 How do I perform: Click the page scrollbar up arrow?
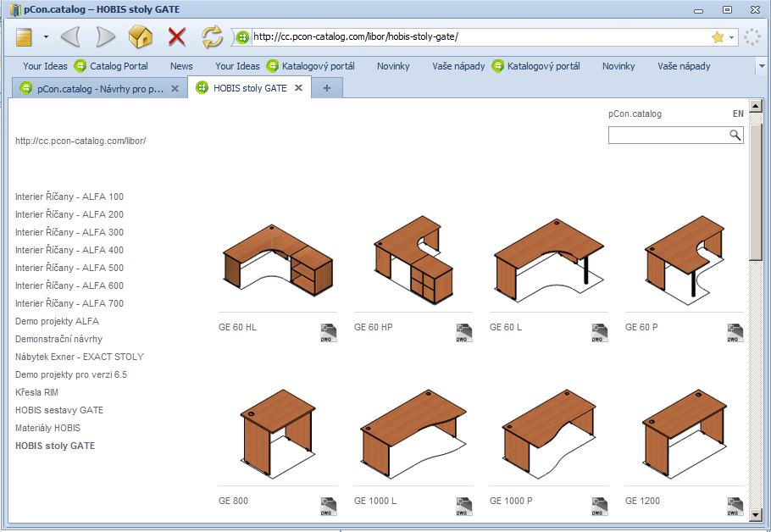tap(755, 106)
